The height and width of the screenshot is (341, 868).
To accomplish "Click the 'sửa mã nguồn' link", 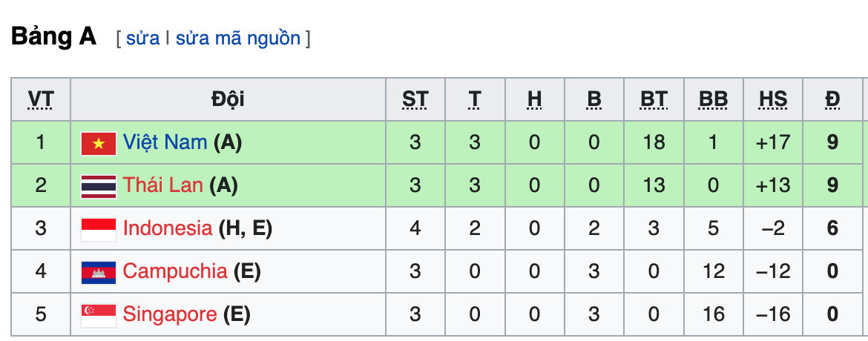I will pyautogui.click(x=238, y=39).
